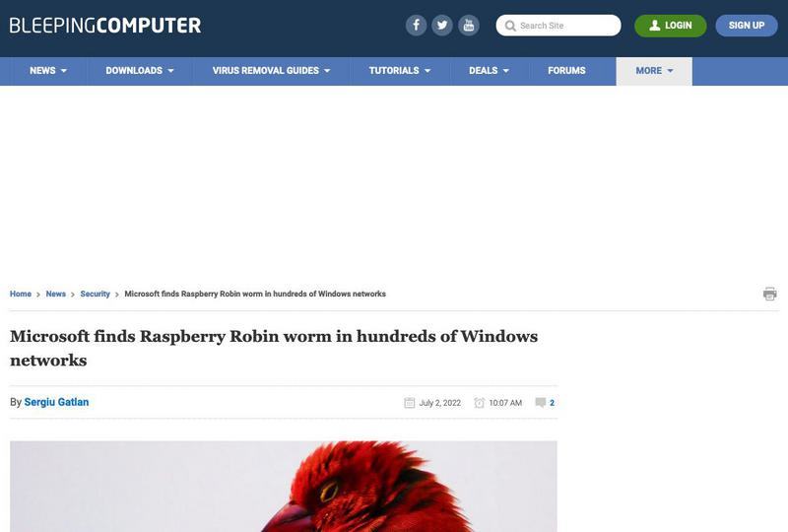Click the July 2, 2022 date text

(x=439, y=403)
